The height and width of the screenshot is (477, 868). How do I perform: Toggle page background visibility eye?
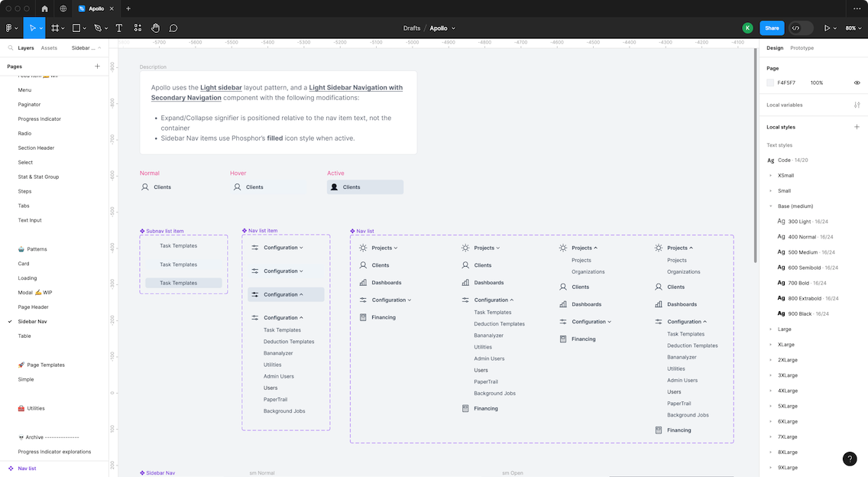pos(857,83)
